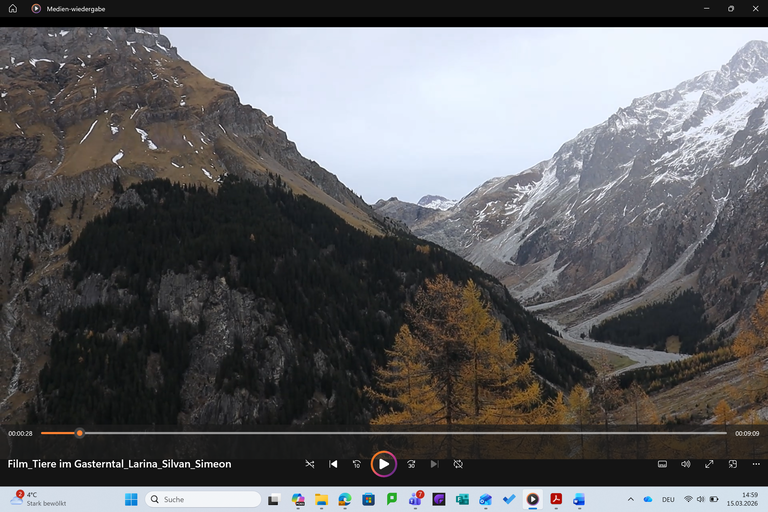Go to Media Player home
Screen dimensions: 768x512
13,8
